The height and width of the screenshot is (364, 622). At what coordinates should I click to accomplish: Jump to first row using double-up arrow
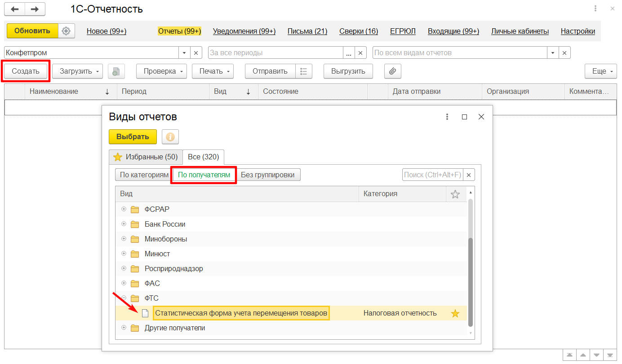coord(569,355)
